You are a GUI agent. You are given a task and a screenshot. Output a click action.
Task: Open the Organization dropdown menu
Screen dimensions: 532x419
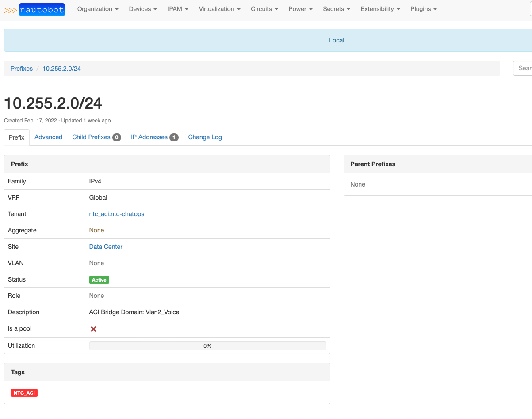(98, 9)
